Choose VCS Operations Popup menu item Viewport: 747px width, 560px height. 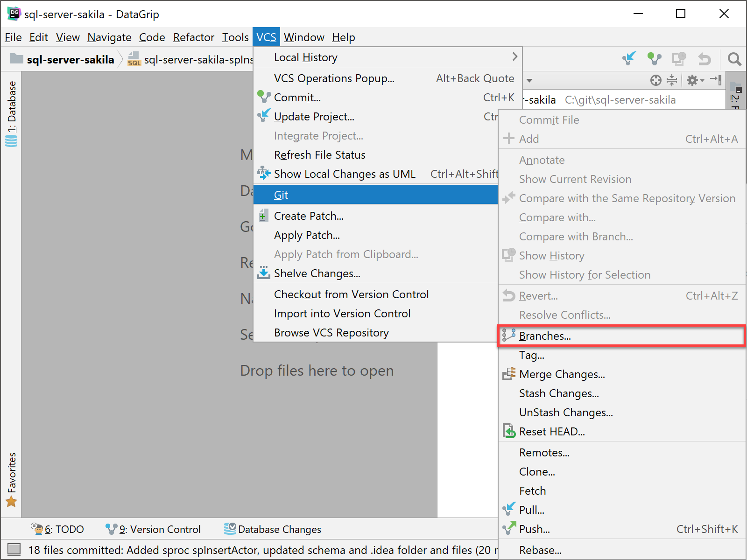point(388,78)
